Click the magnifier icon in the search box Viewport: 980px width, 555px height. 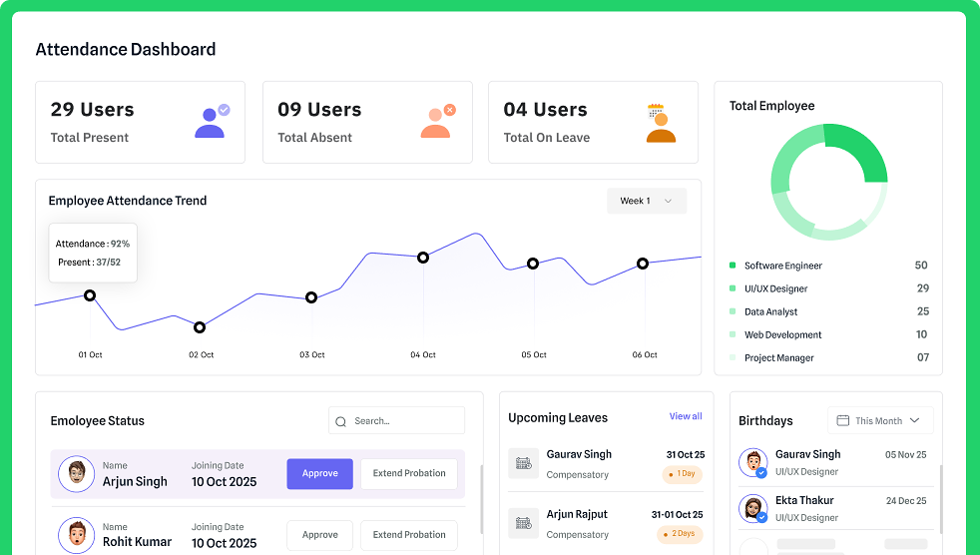point(341,421)
